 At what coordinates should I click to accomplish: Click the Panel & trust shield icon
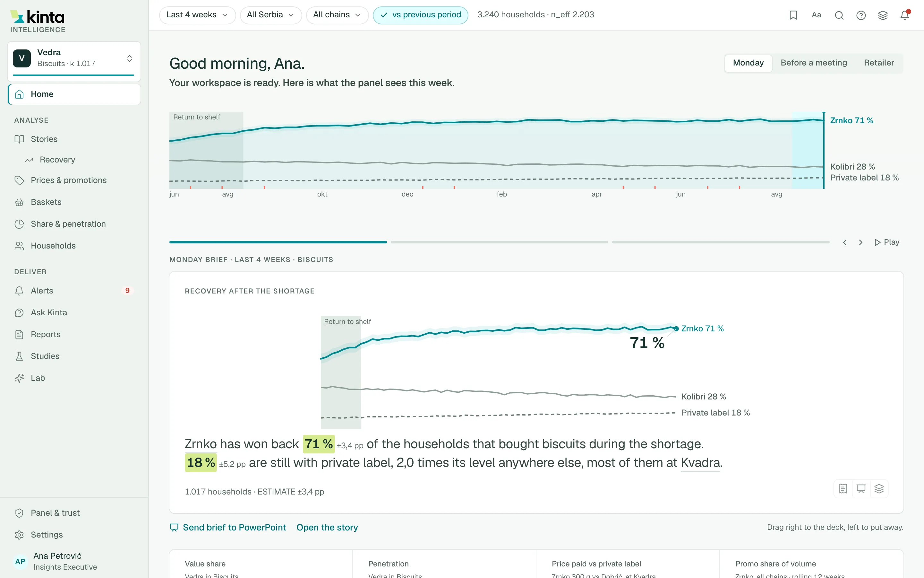[x=19, y=513]
